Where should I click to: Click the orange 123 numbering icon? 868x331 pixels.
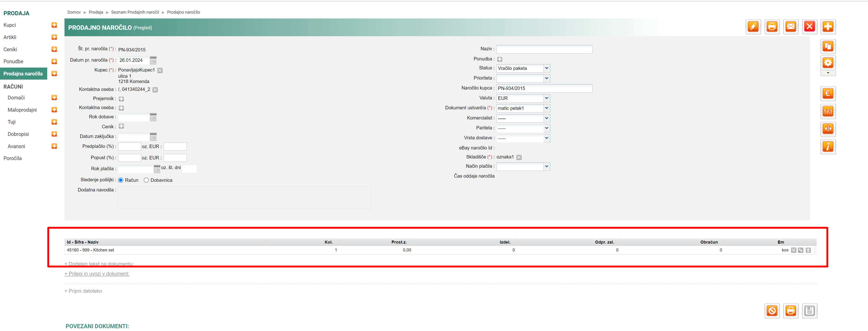tap(828, 111)
